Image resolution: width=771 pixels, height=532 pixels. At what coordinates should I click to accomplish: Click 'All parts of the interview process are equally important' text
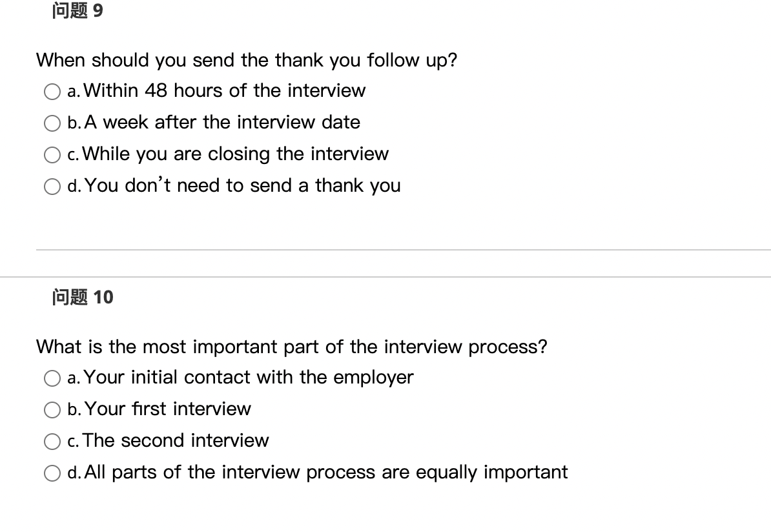[x=326, y=472]
